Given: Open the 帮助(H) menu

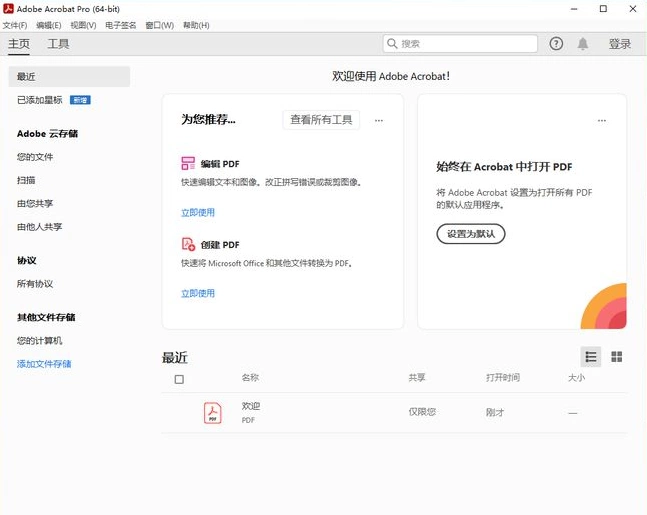Looking at the screenshot, I should tap(196, 26).
